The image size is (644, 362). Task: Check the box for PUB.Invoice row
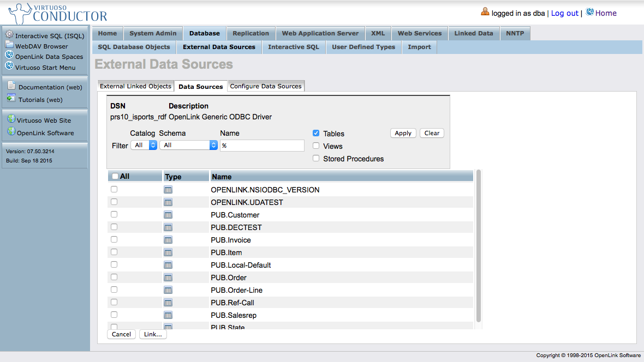click(114, 239)
